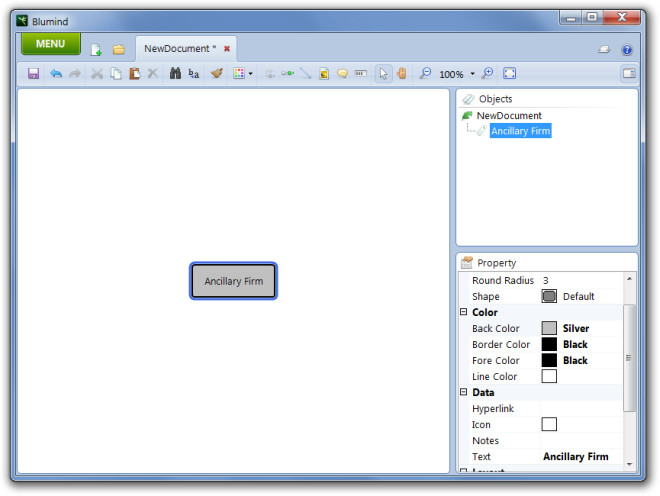Add a link line between topics

tap(306, 74)
